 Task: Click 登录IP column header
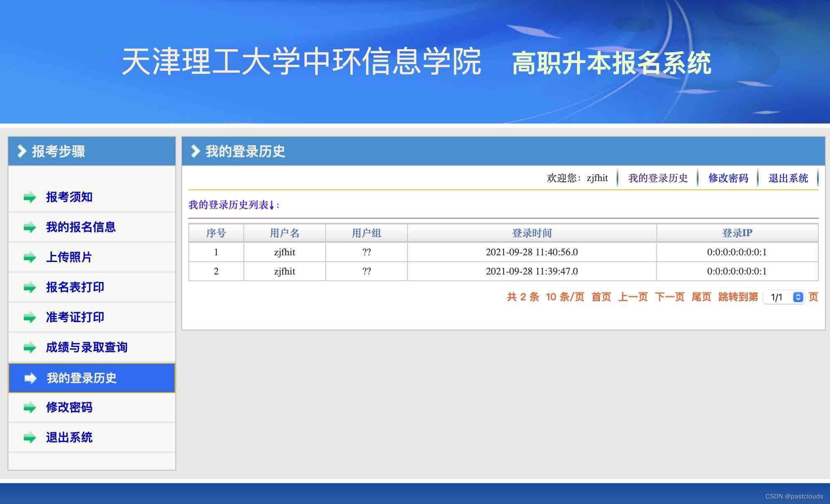pos(737,233)
